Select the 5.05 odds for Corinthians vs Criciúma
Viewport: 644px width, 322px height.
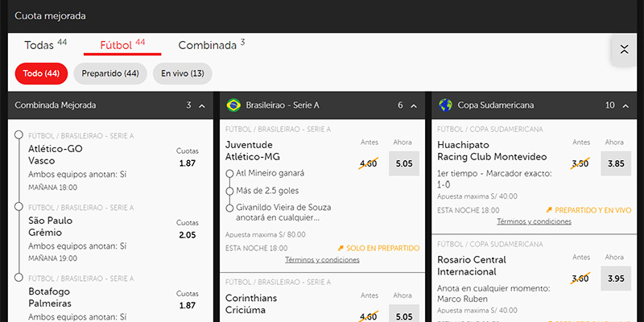tap(404, 313)
